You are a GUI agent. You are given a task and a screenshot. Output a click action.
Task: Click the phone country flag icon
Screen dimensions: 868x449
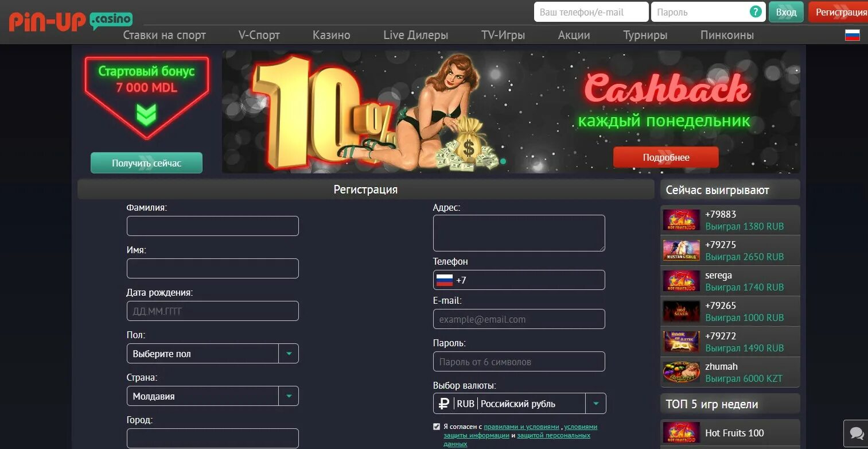444,280
